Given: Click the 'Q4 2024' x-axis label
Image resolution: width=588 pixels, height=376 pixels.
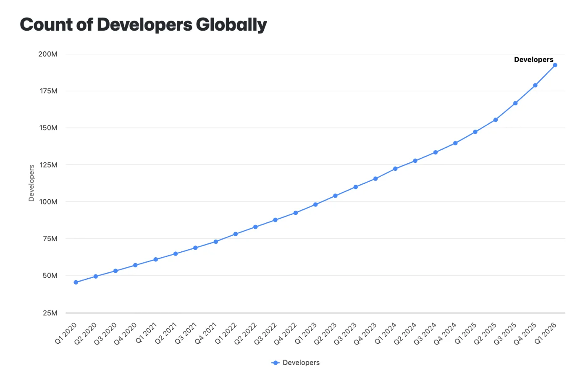Looking at the screenshot, I should click(x=445, y=334).
